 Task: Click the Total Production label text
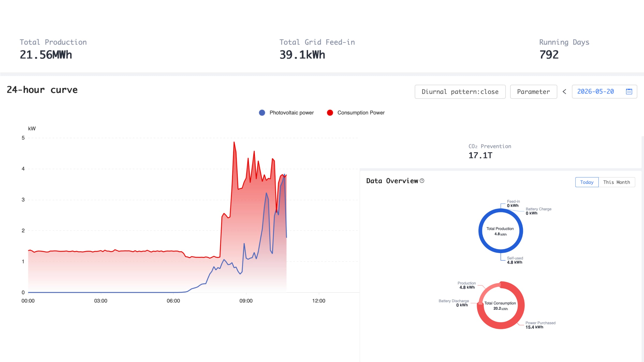point(53,42)
